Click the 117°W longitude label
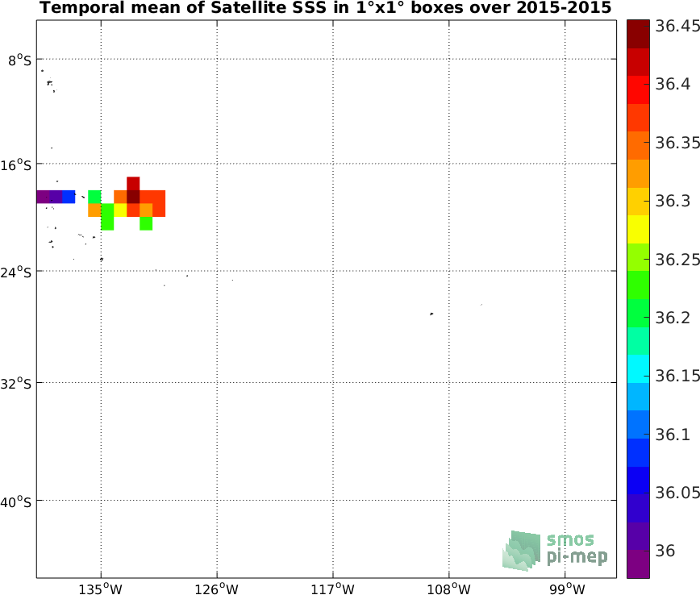This screenshot has width=700, height=595. pos(332,589)
